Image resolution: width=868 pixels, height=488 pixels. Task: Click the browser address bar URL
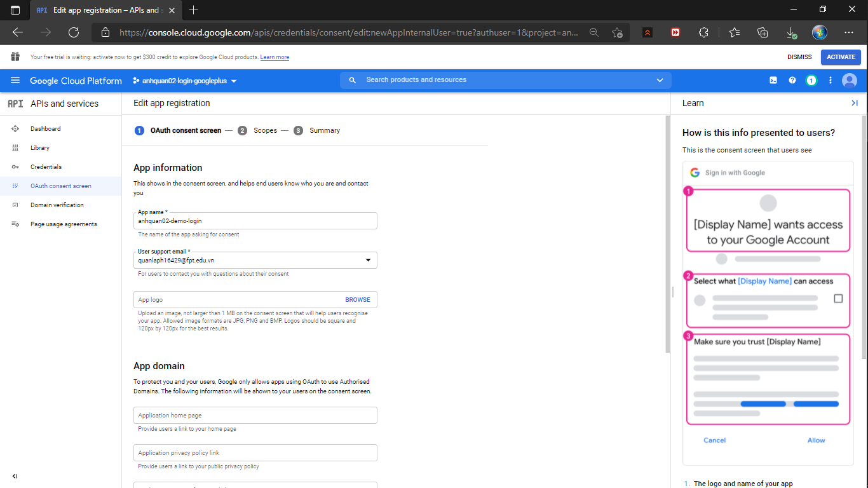[x=349, y=32]
